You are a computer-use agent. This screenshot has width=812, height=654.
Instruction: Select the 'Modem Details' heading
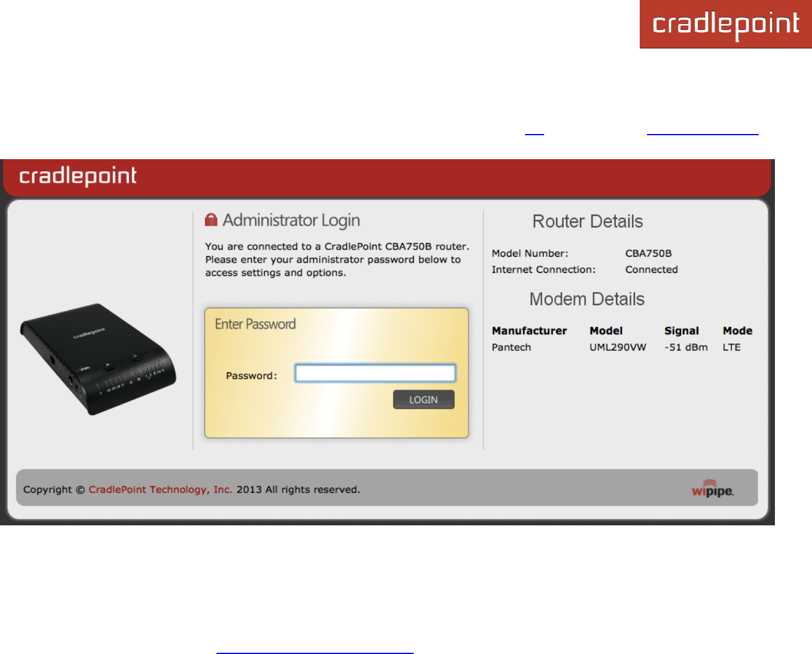(x=587, y=299)
